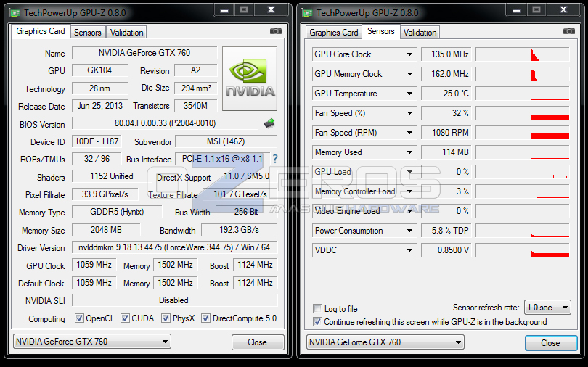Click GPU-Z app icon in left window title bar

pos(15,13)
